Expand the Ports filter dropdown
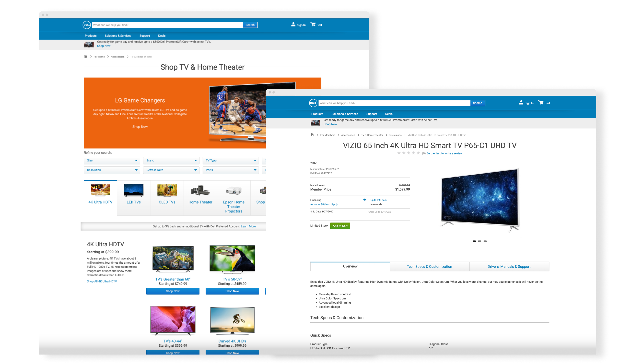The height and width of the screenshot is (364, 631). click(x=231, y=170)
